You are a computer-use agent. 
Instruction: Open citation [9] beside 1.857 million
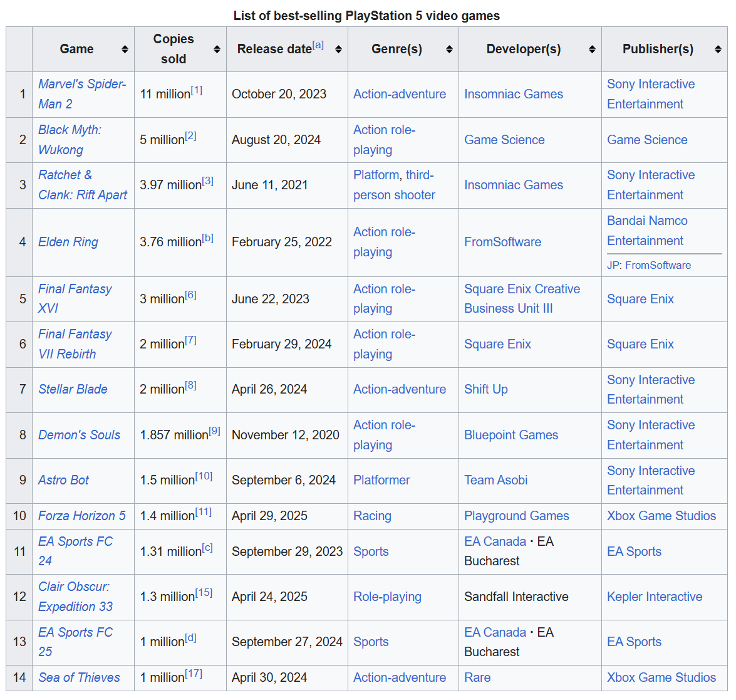(214, 431)
